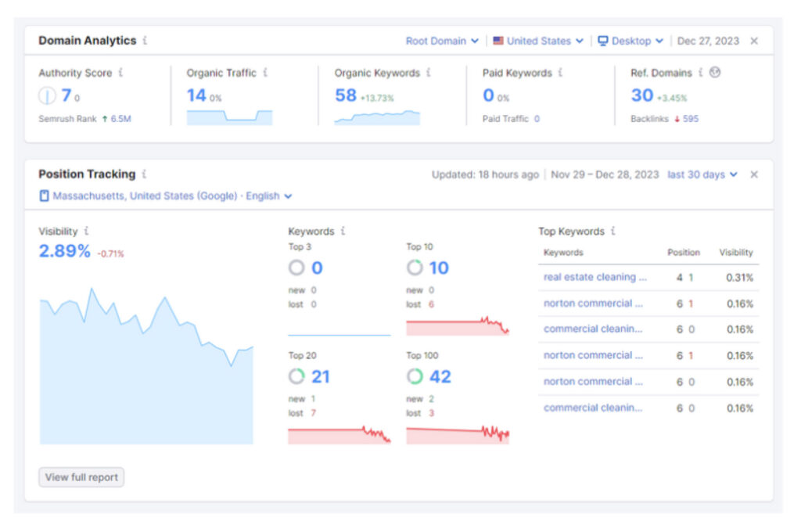Expand the Desktop device dropdown
The image size is (801, 532).
(x=630, y=41)
